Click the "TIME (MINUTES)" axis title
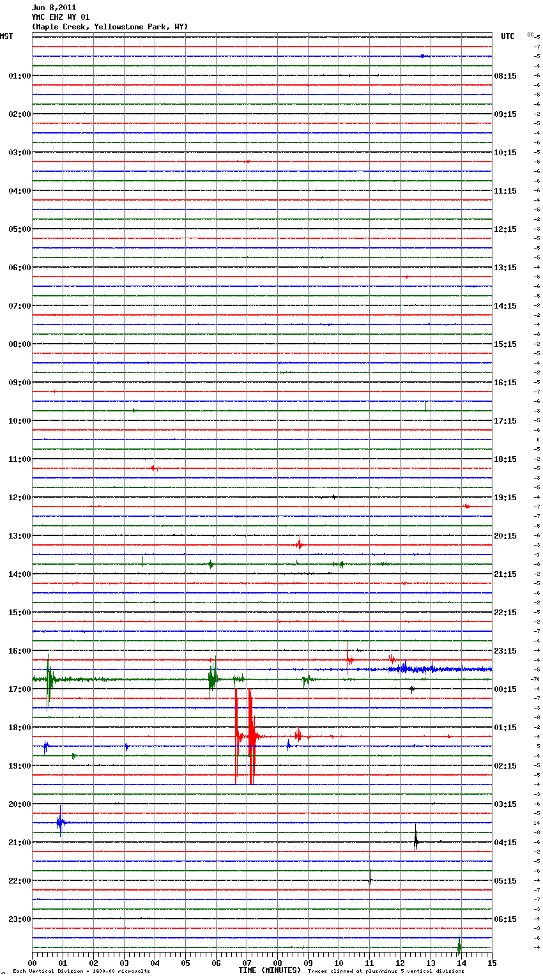Screen dimensions: 543x980 [270, 970]
